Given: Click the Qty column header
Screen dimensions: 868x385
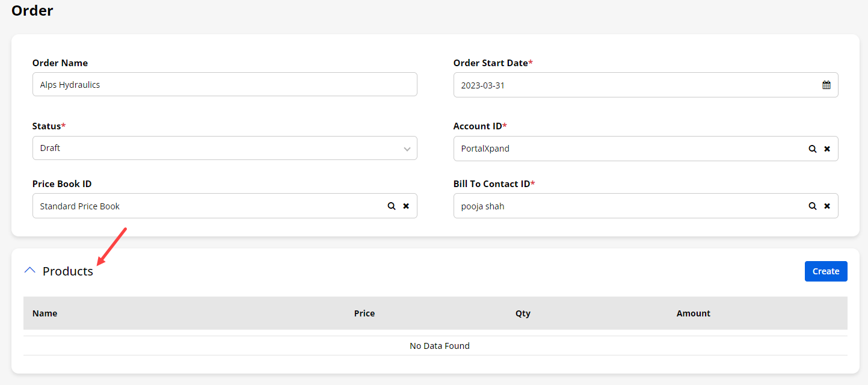Looking at the screenshot, I should [x=523, y=313].
